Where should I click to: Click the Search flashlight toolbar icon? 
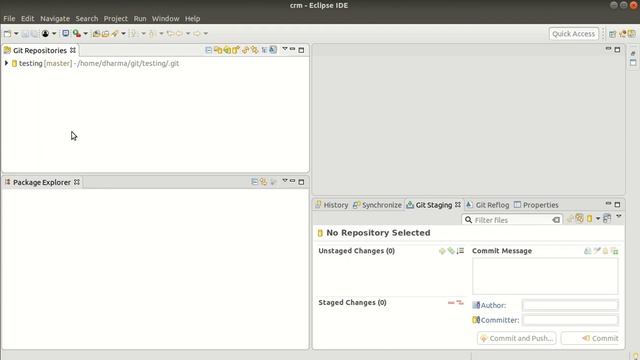[115, 34]
